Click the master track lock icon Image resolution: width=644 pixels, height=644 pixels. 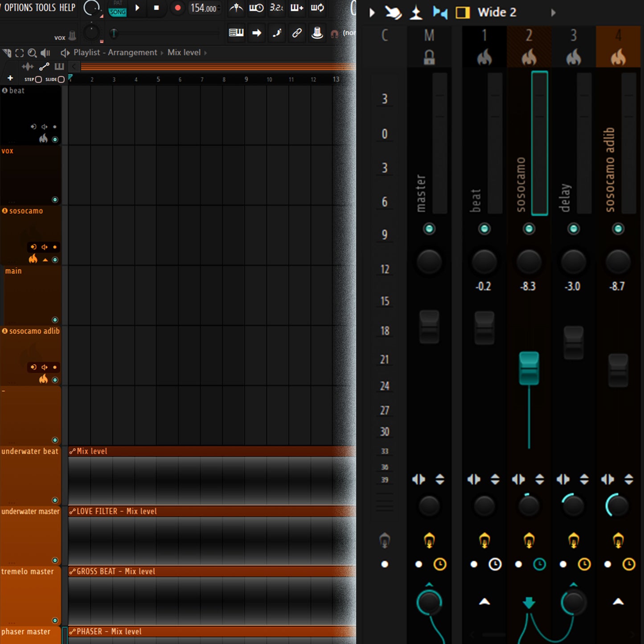coord(429,57)
